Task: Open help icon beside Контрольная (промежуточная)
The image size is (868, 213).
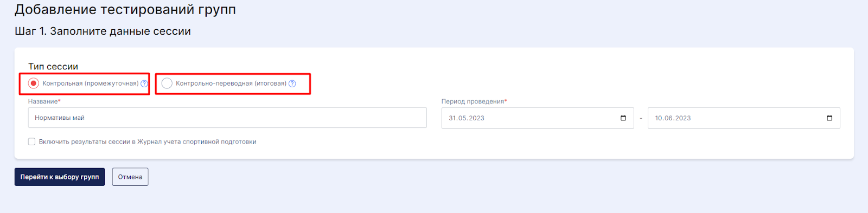Action: (x=144, y=83)
